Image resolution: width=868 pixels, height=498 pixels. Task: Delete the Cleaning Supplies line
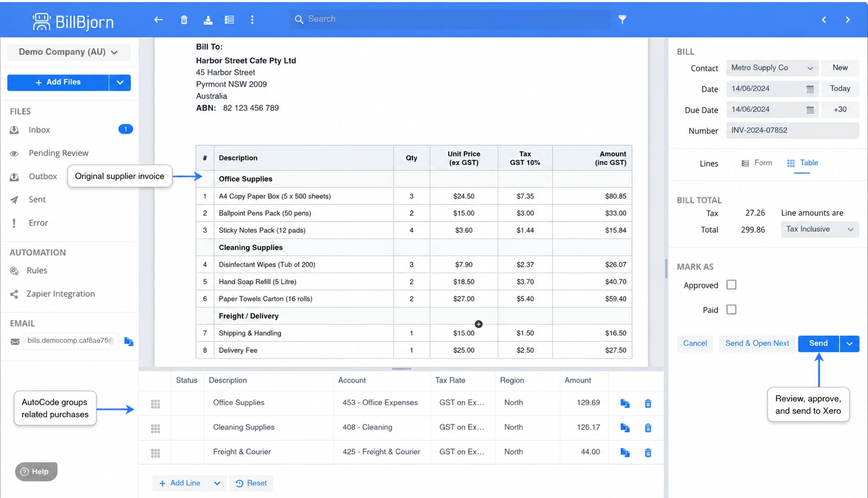(648, 428)
